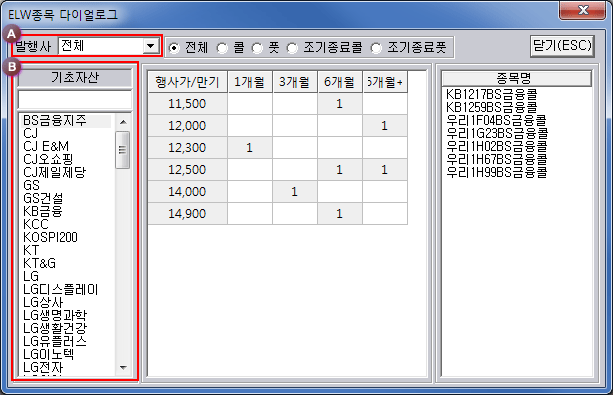Click the down arrow of the asset list scrollbar
Screen dimensions: 613x395
pos(123,367)
